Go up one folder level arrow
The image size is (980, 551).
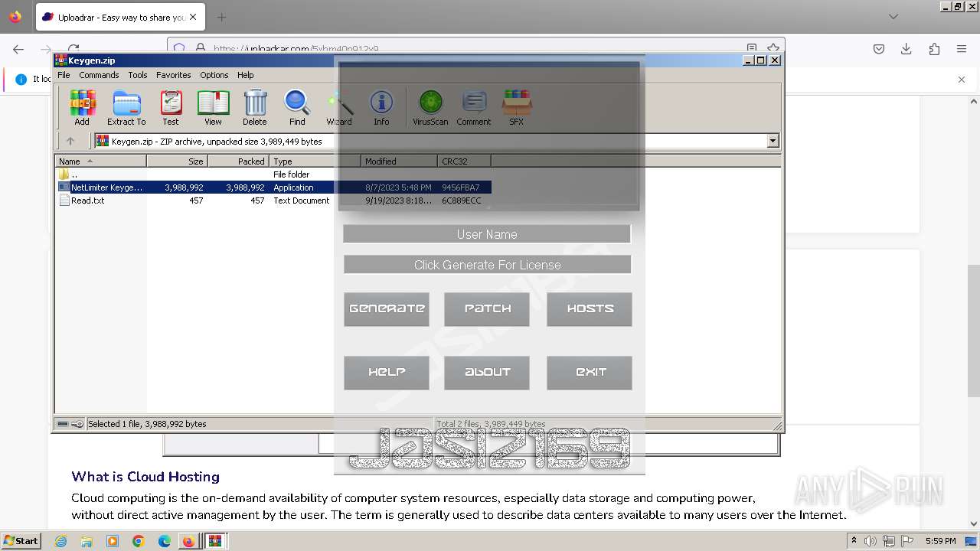70,141
